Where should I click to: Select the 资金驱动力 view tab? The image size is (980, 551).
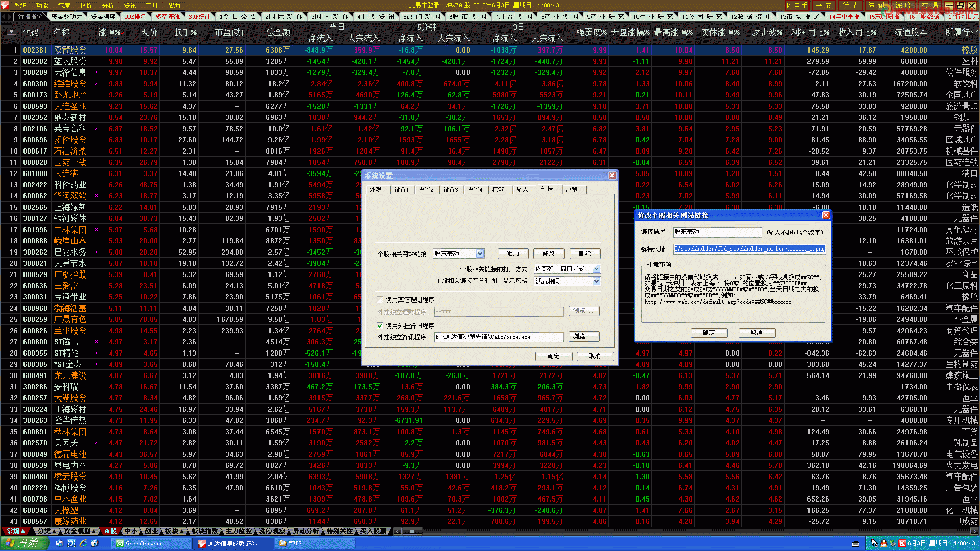pyautogui.click(x=66, y=17)
